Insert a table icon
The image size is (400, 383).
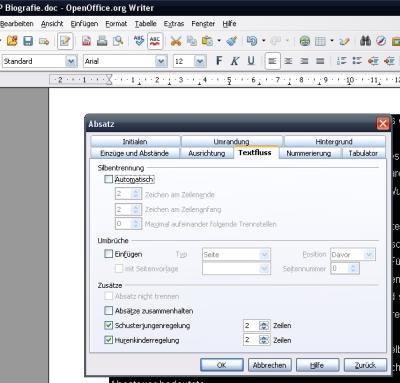click(x=320, y=41)
